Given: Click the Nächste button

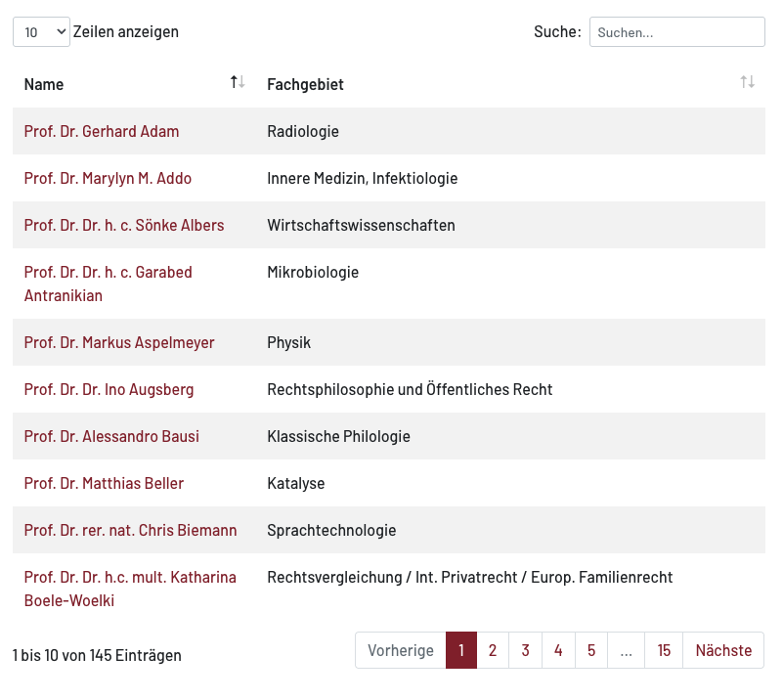Looking at the screenshot, I should (x=723, y=650).
